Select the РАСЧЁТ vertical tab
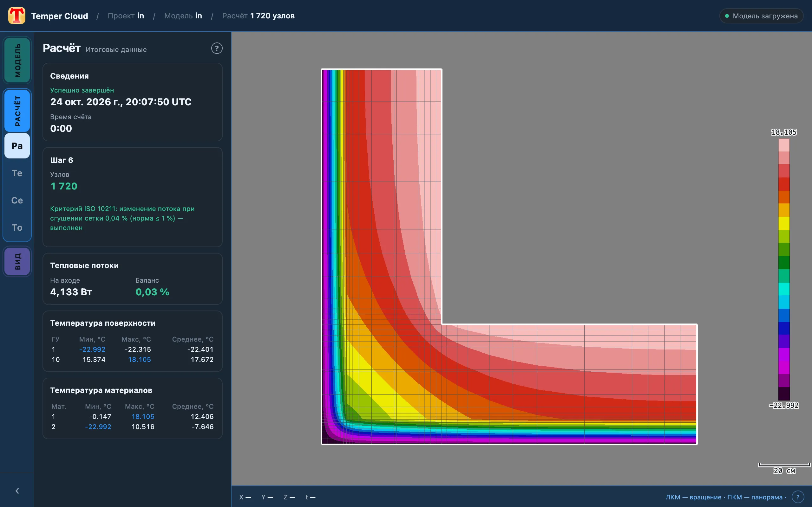812x507 pixels. (x=17, y=111)
